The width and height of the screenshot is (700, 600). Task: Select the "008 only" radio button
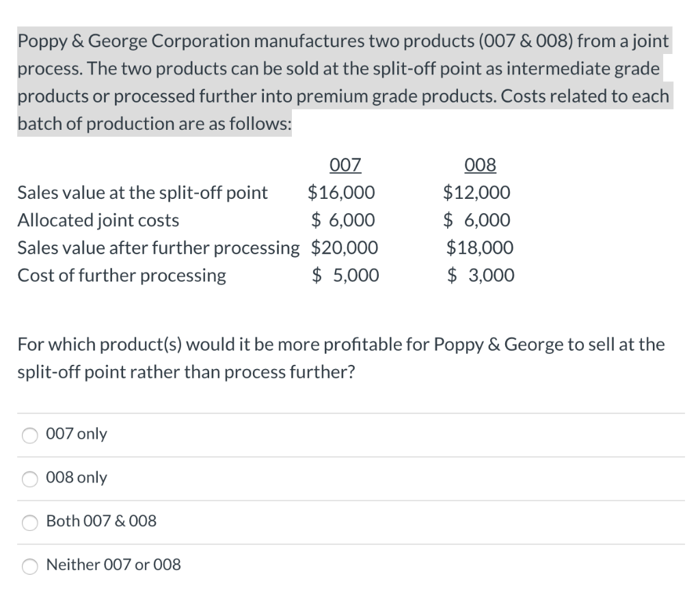pyautogui.click(x=29, y=479)
